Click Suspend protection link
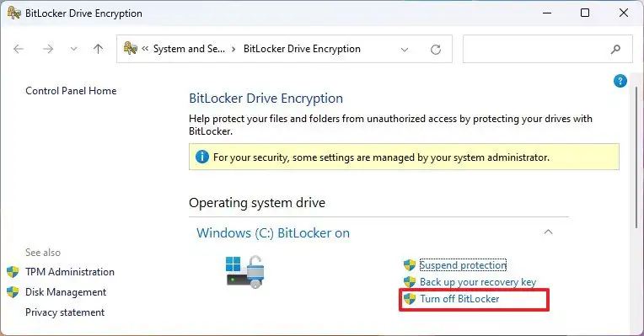 (463, 265)
